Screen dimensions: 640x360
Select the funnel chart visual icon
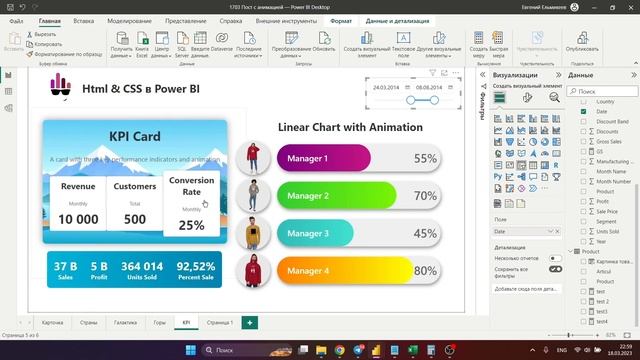click(x=509, y=142)
